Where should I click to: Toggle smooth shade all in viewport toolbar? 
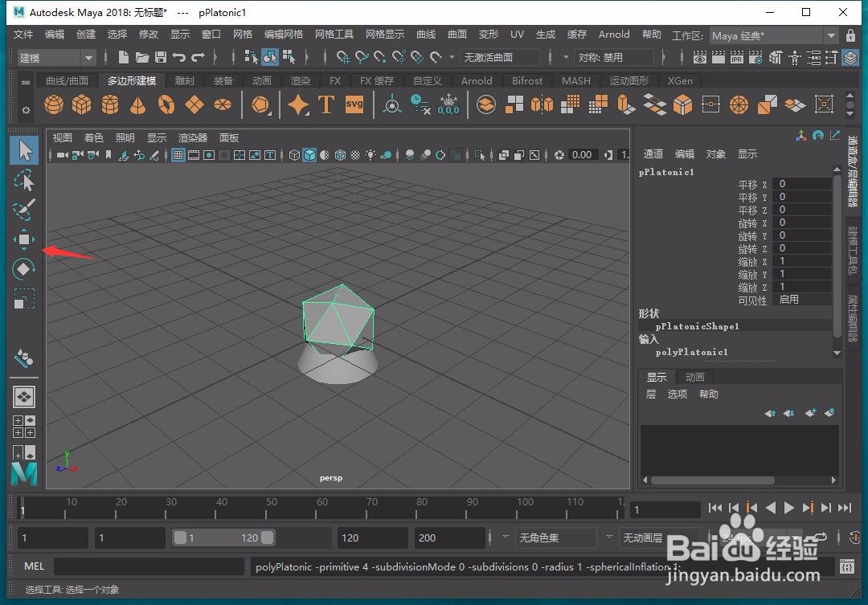309,155
